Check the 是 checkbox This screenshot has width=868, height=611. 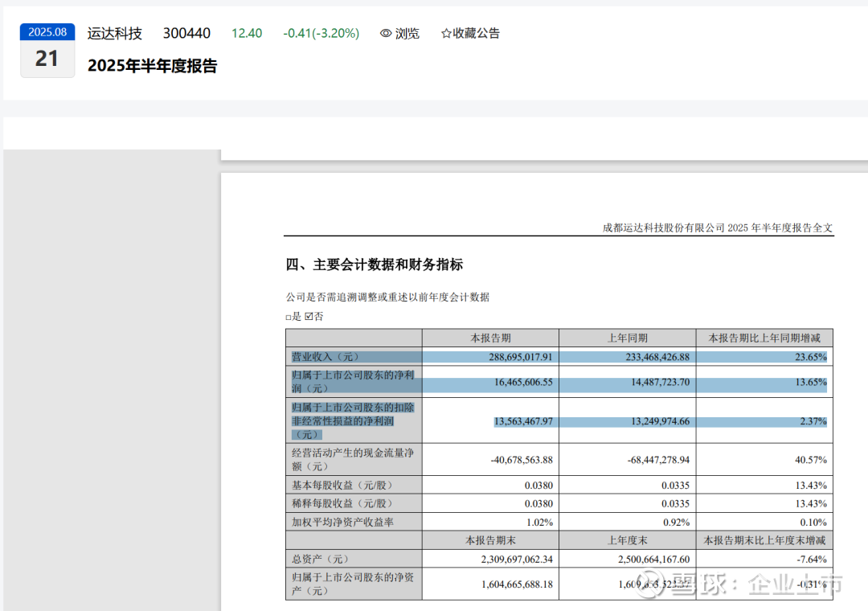(x=289, y=318)
